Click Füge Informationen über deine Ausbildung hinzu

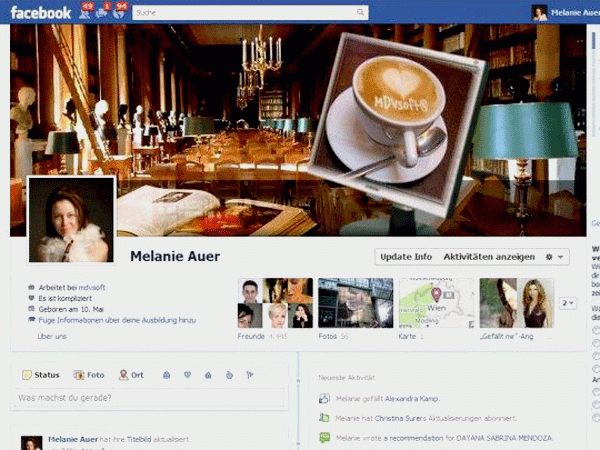click(117, 320)
